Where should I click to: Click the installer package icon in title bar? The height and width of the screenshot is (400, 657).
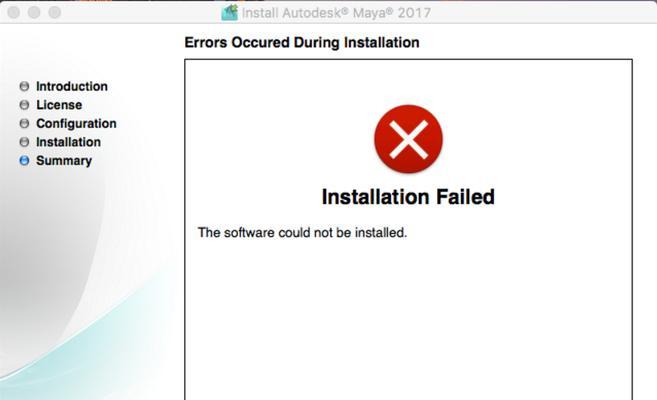click(230, 13)
